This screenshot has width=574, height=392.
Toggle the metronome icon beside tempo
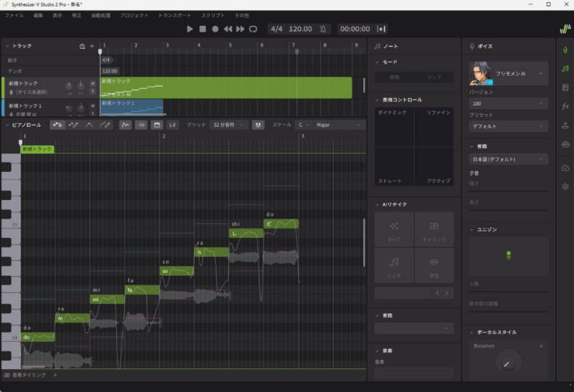coord(324,29)
